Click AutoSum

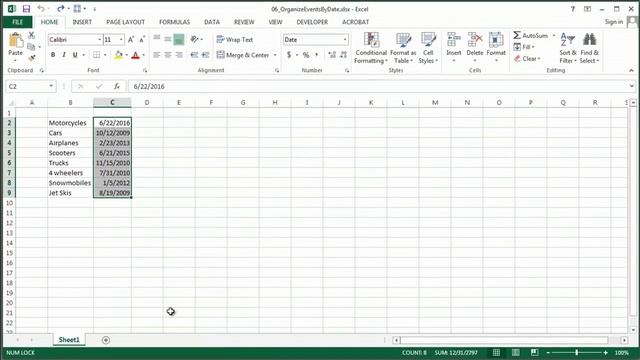pyautogui.click(x=531, y=36)
